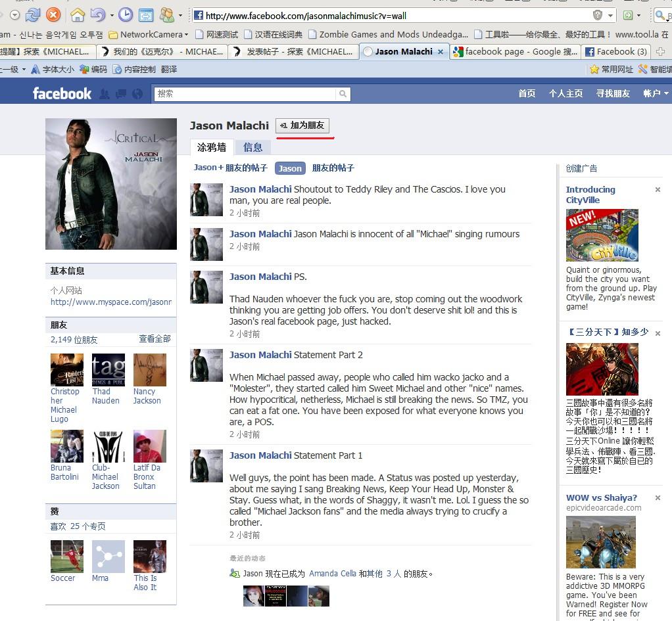Click the 查看全部 friends link

155,339
